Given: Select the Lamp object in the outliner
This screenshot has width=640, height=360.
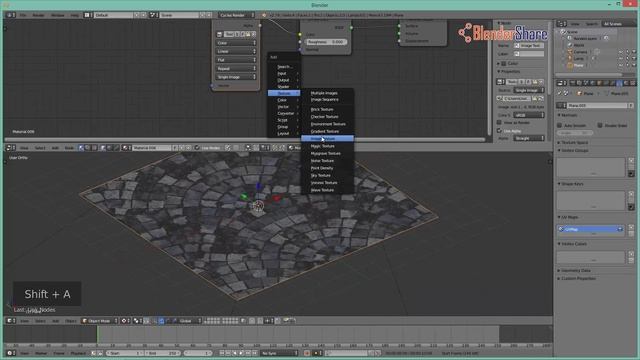Looking at the screenshot, I should pyautogui.click(x=579, y=58).
